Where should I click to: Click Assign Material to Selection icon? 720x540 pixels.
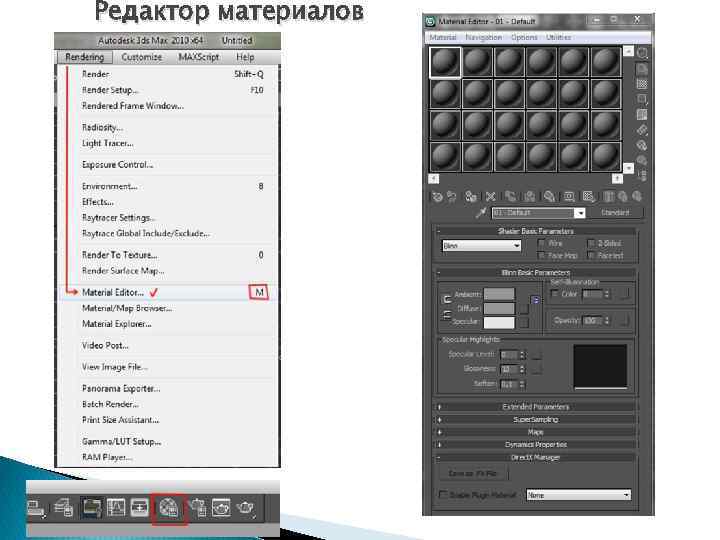tap(471, 197)
